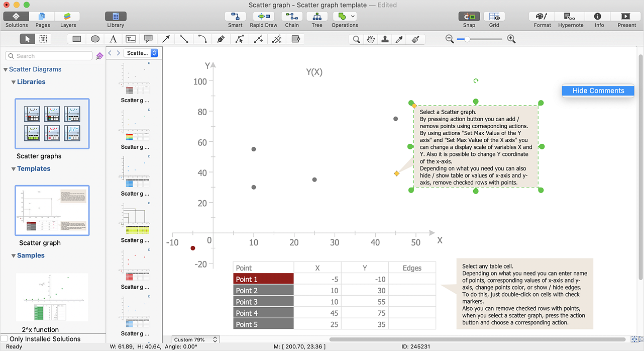This screenshot has width=644, height=351.
Task: Activate the Smart connector mode
Action: pos(235,17)
